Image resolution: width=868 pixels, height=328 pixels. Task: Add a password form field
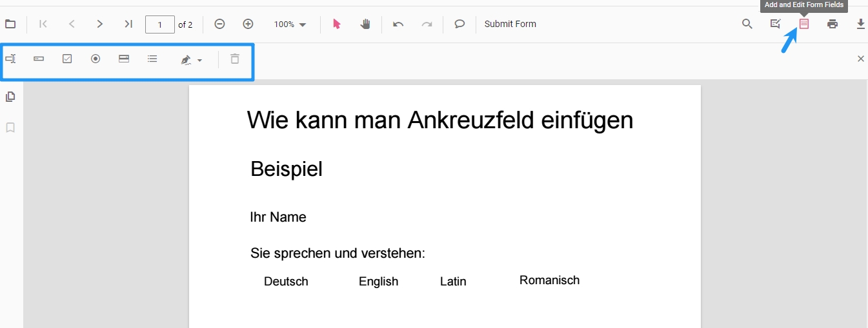click(x=39, y=59)
